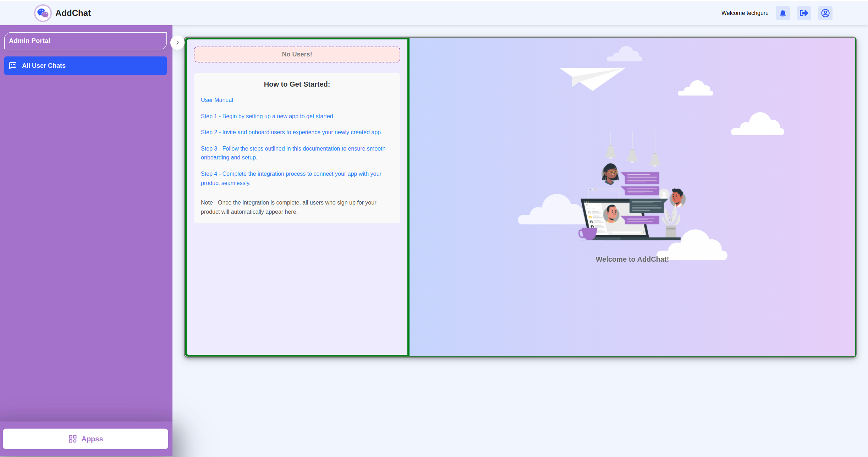The image size is (868, 457).
Task: Open the notifications bell
Action: (x=782, y=13)
